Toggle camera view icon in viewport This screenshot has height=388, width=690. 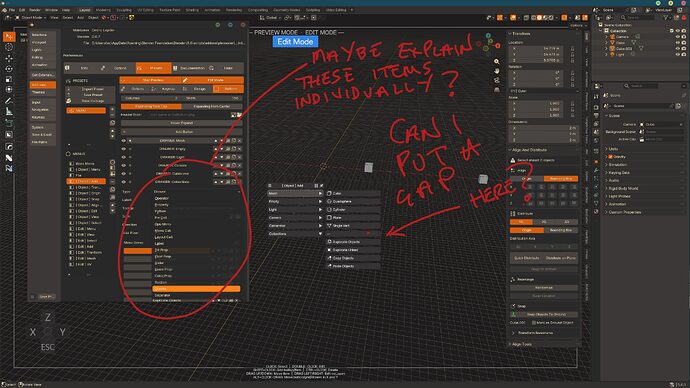[x=497, y=80]
